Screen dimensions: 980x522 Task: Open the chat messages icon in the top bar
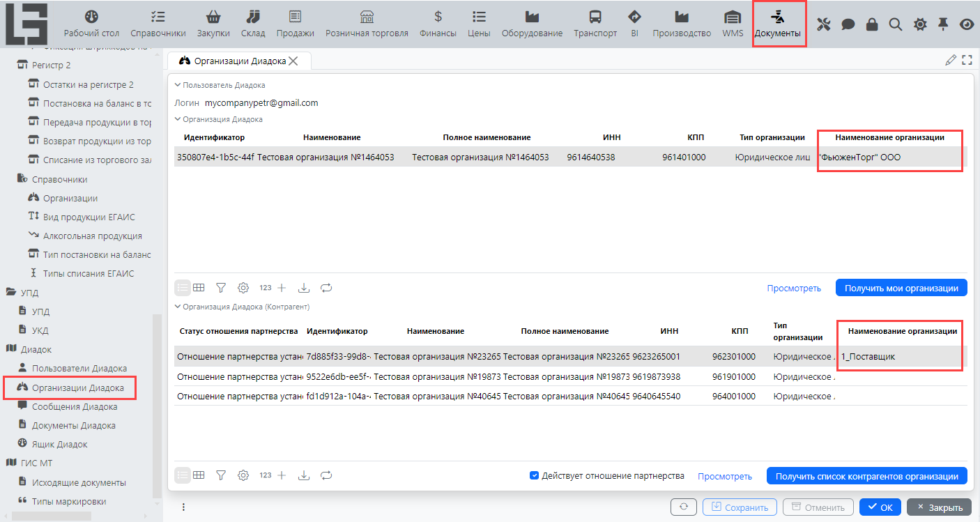point(848,24)
